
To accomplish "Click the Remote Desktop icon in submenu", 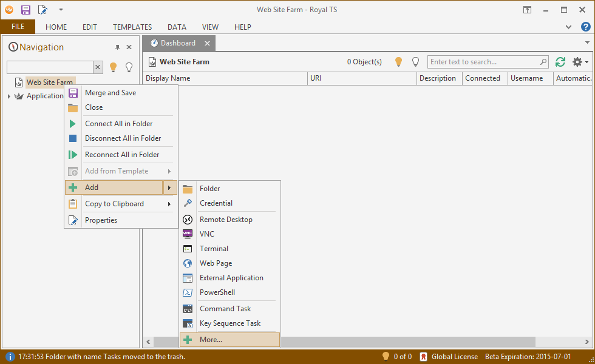I will click(188, 220).
